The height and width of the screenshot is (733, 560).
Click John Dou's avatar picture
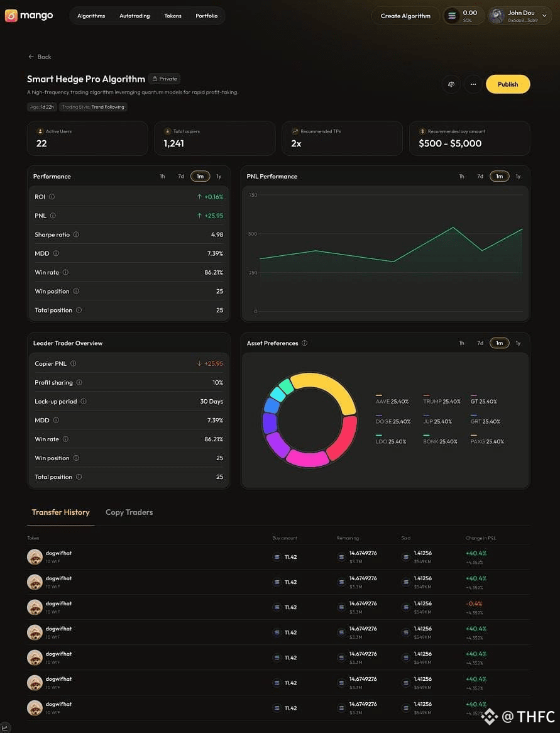pos(497,16)
